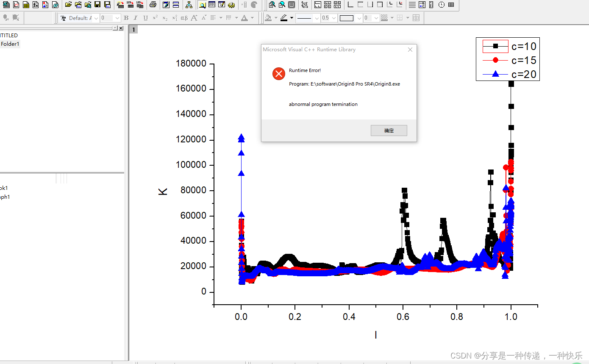Close the Project Explorer panel

[121, 28]
